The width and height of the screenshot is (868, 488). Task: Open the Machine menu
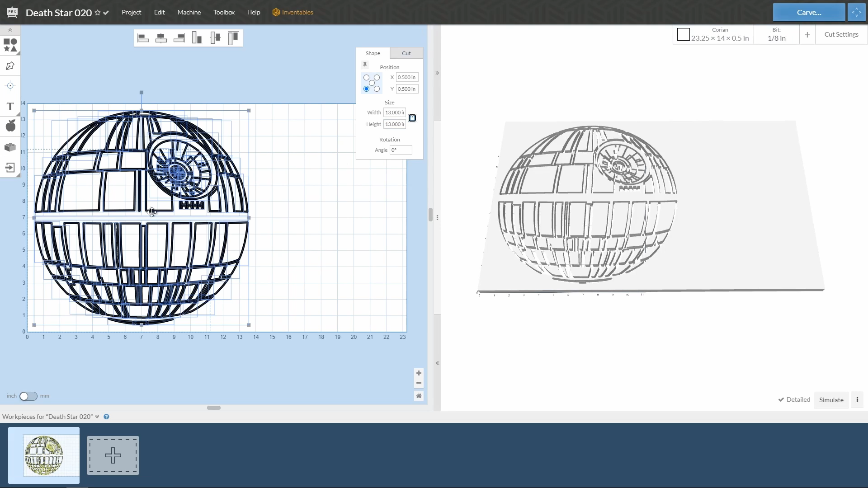189,12
